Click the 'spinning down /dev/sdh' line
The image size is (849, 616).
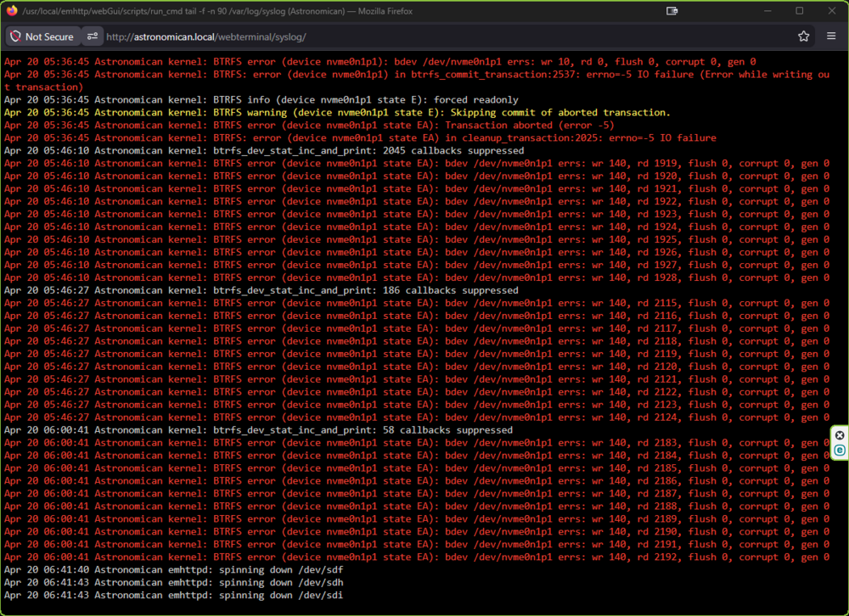[x=173, y=583]
